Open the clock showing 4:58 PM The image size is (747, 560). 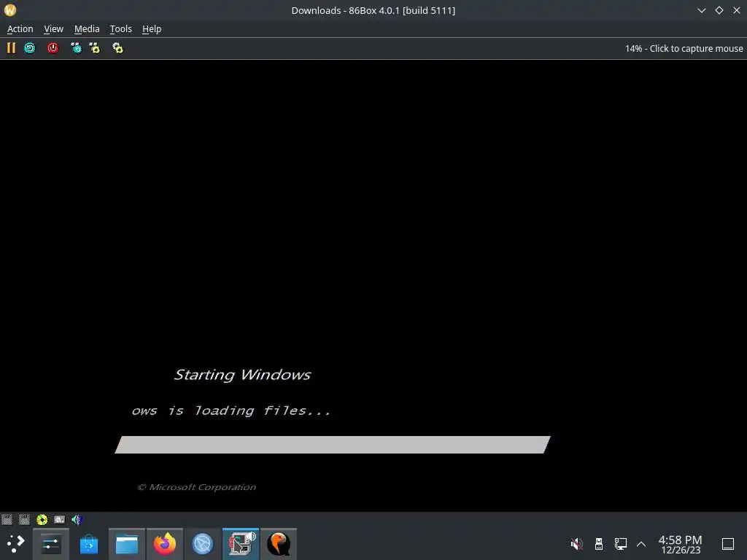681,544
